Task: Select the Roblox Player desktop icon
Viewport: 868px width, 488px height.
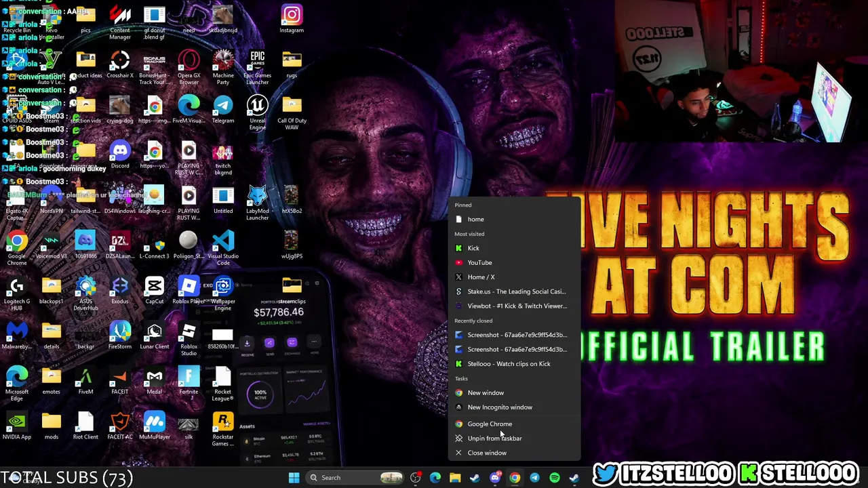Action: coord(189,291)
